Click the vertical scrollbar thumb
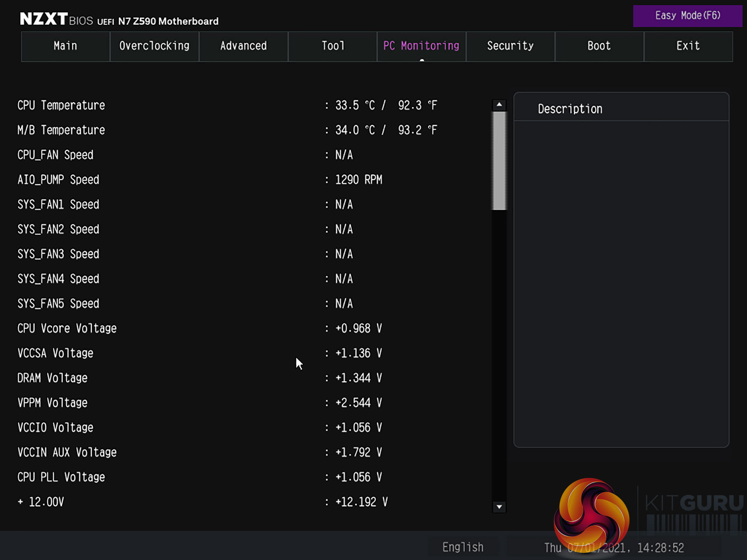Screen dimensions: 747x560 499,161
